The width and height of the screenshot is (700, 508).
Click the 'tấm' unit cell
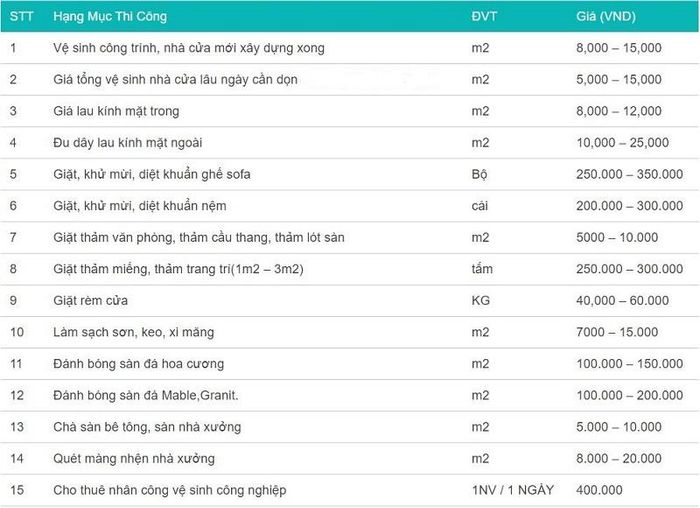[482, 269]
